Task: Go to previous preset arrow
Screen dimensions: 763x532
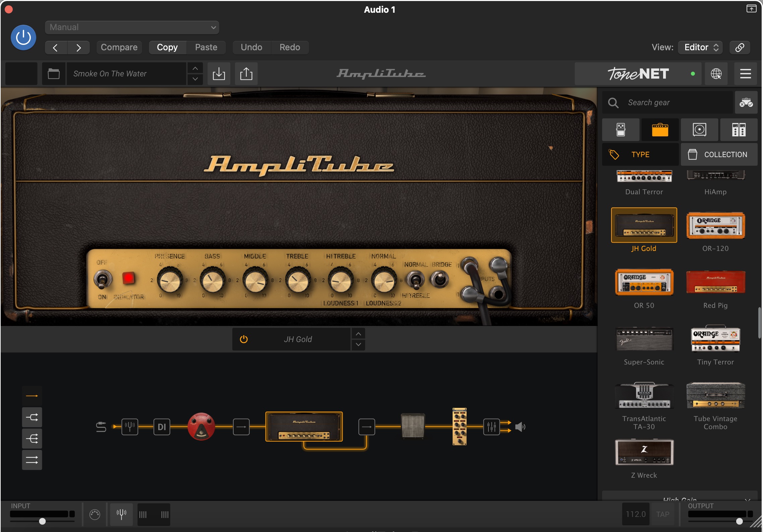Action: 56,48
